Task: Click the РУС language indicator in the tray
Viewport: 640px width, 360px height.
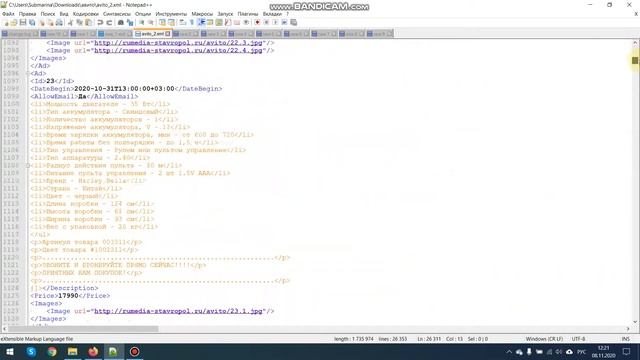Action: (x=582, y=352)
